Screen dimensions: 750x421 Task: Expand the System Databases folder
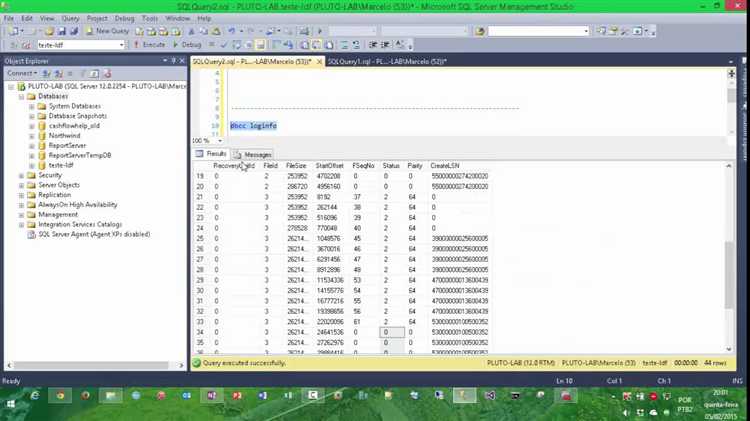(32, 106)
